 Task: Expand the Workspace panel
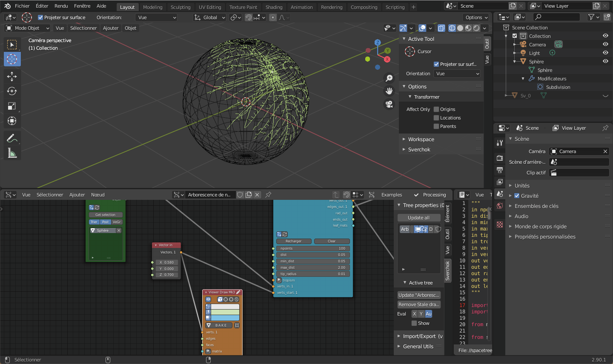[421, 139]
